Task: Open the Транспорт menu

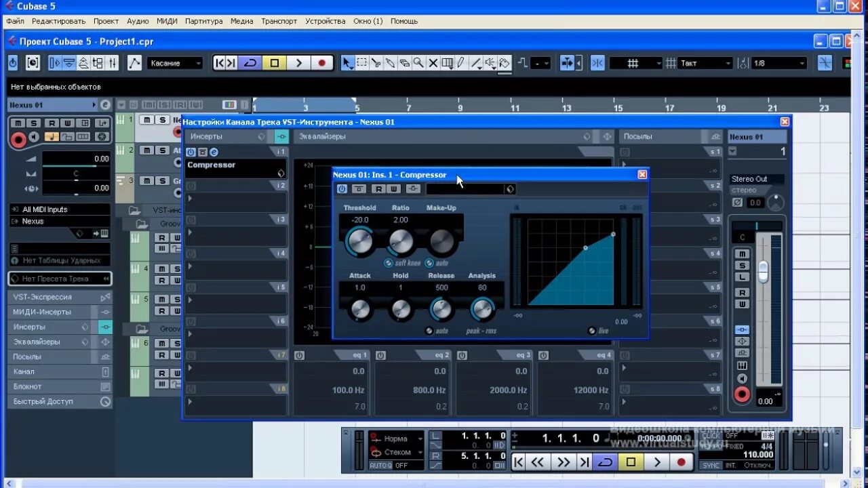Action: [279, 21]
